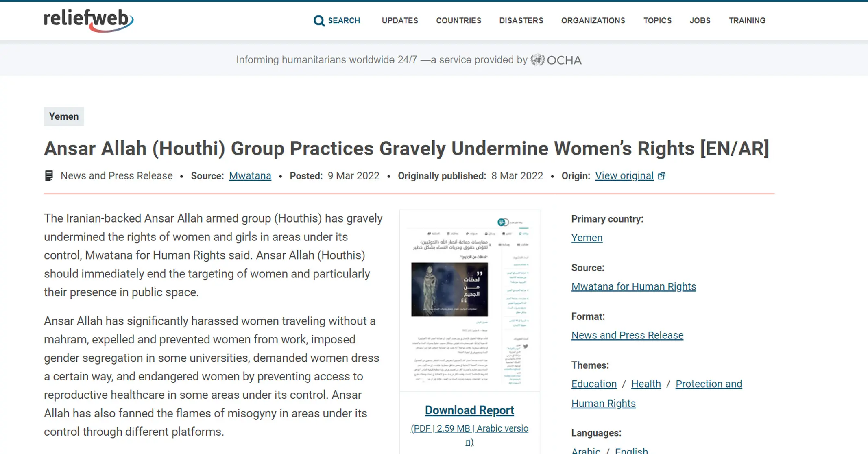Click the first paragraph starting The Iranian-backed

213,255
